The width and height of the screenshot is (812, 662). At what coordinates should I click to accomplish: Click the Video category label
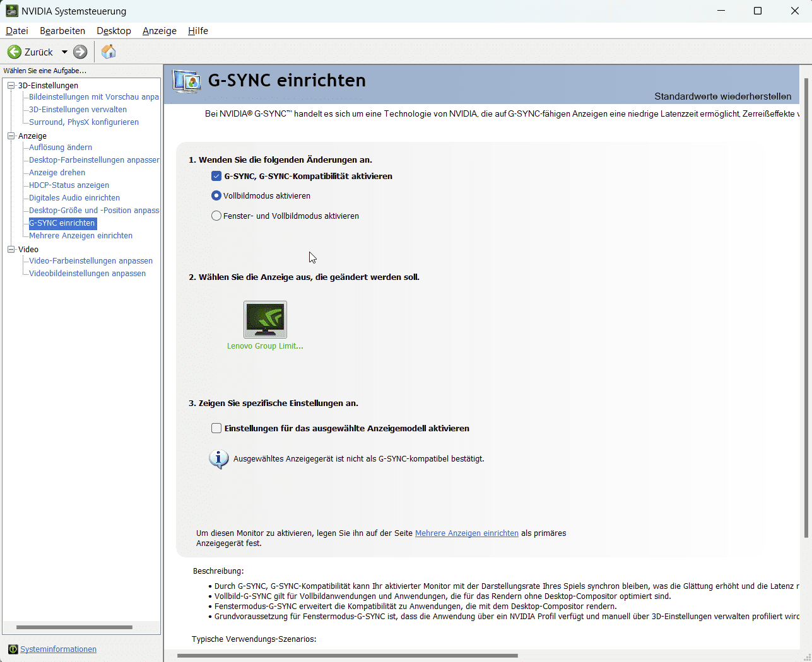[x=28, y=249]
